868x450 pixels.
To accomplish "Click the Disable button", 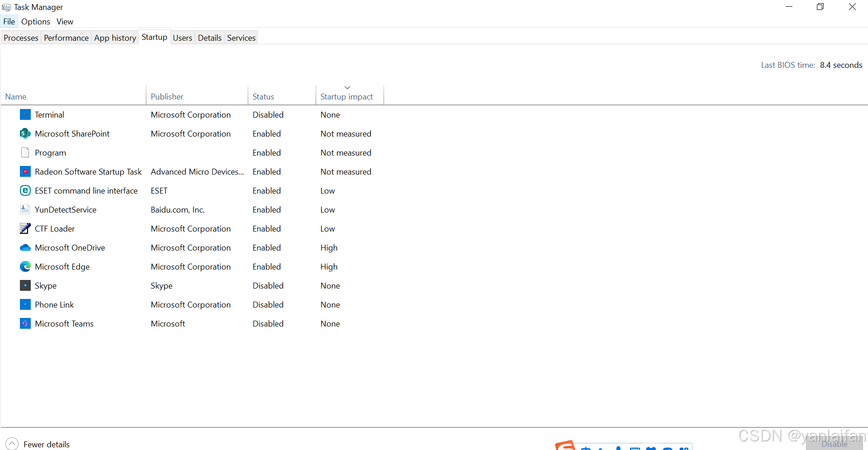I will [835, 444].
